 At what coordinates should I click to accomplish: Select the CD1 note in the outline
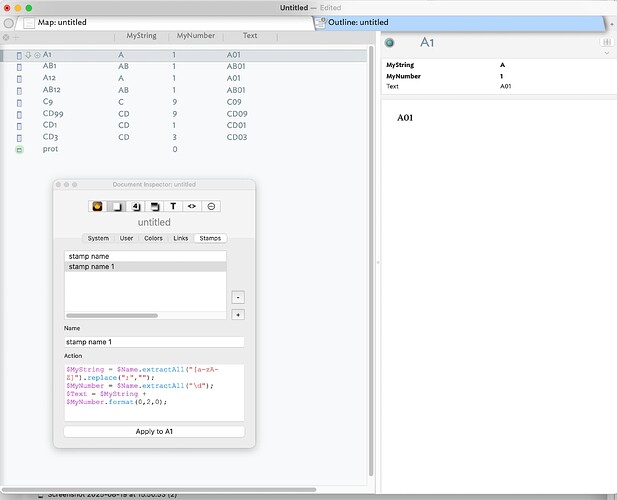click(x=50, y=125)
